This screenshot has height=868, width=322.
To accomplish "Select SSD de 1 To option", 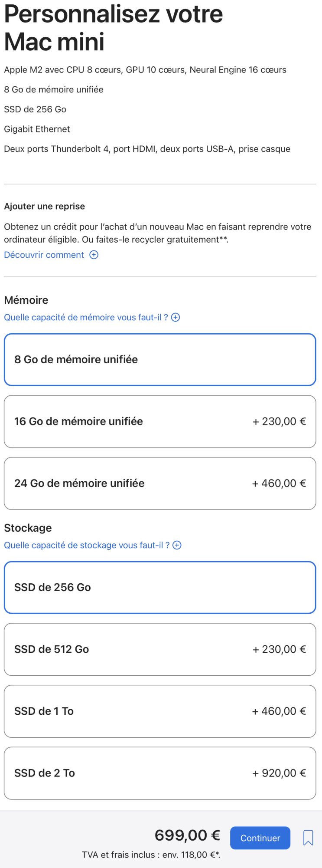I will click(160, 711).
